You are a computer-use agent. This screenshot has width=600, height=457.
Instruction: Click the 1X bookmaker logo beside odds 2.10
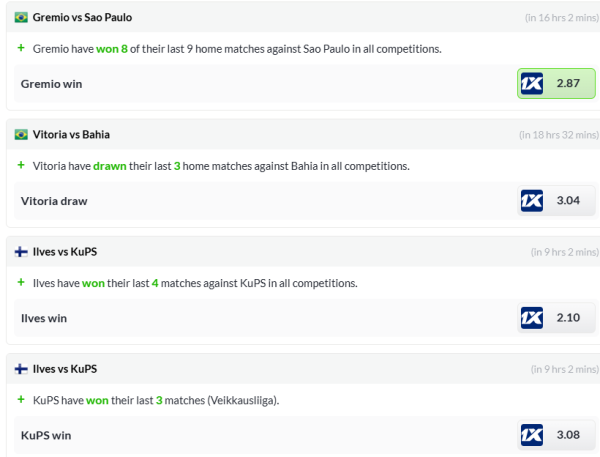(532, 318)
